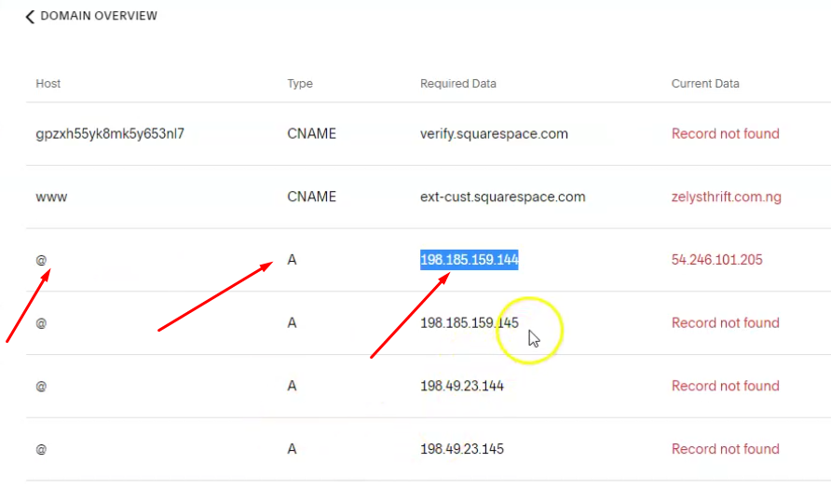Click the @ host for 198.49.23.145
831x504 pixels.
click(41, 449)
